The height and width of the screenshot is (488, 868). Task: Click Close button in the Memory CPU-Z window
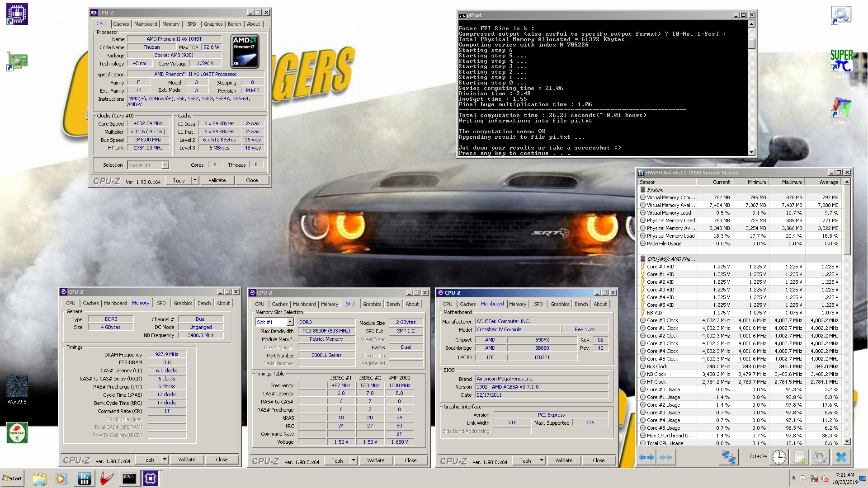click(222, 460)
